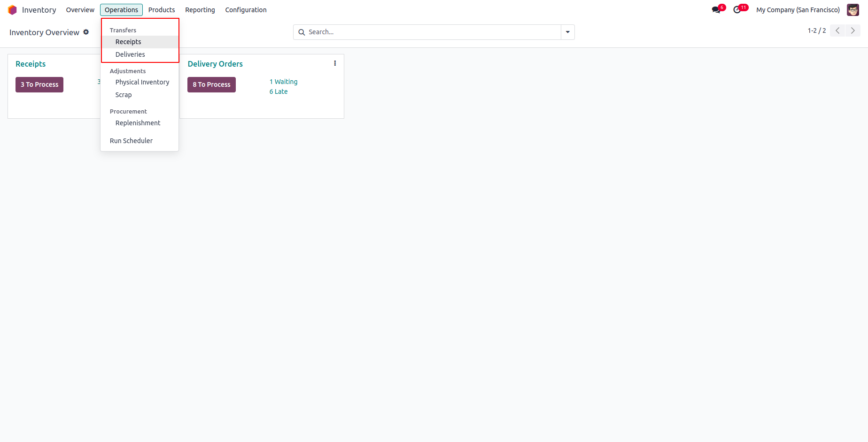
Task: Choose Physical Inventory menu entry
Action: click(139, 82)
